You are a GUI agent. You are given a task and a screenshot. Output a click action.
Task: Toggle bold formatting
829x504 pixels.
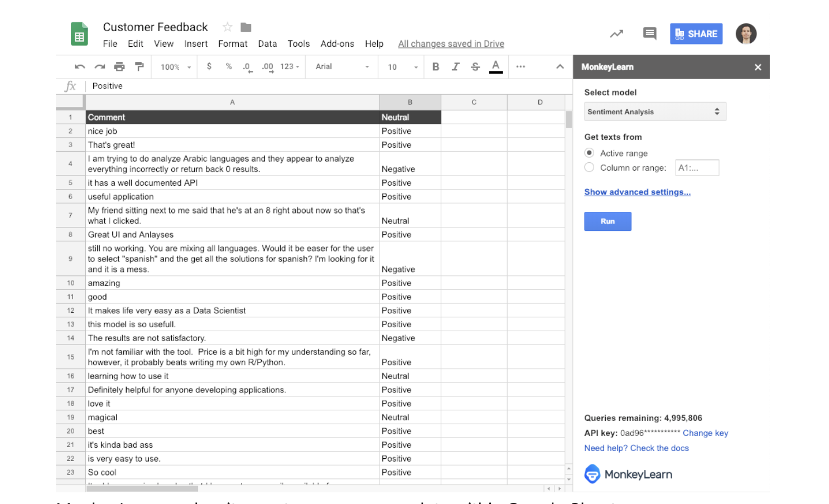(x=436, y=67)
